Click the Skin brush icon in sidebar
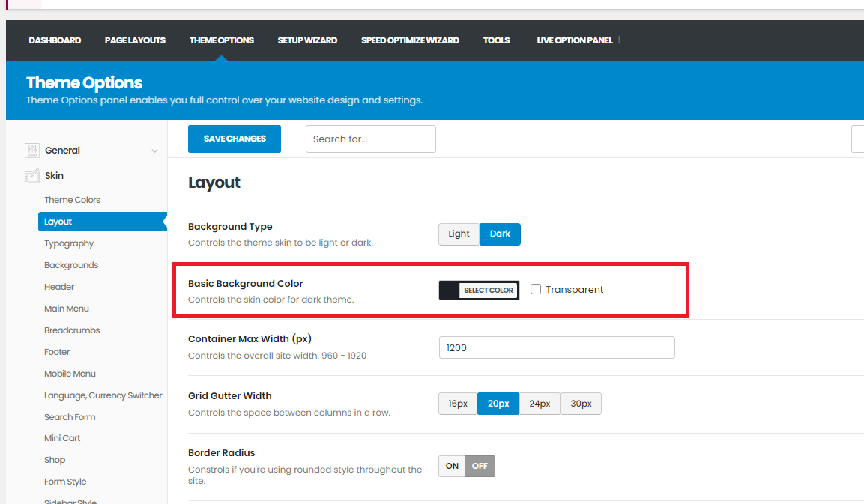Image resolution: width=864 pixels, height=504 pixels. [32, 176]
